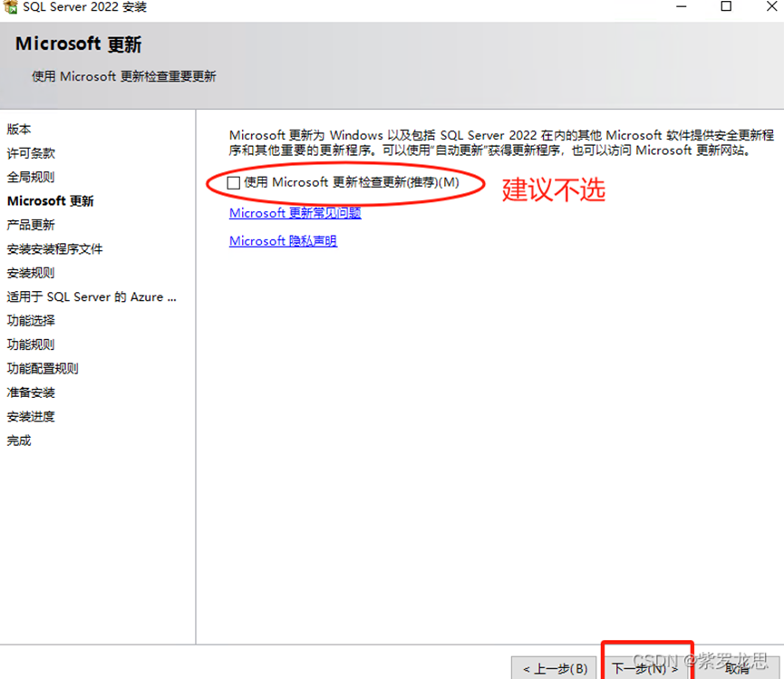The height and width of the screenshot is (679, 784).
Task: Select the 功能选择 step in the sidebar
Action: 31,321
